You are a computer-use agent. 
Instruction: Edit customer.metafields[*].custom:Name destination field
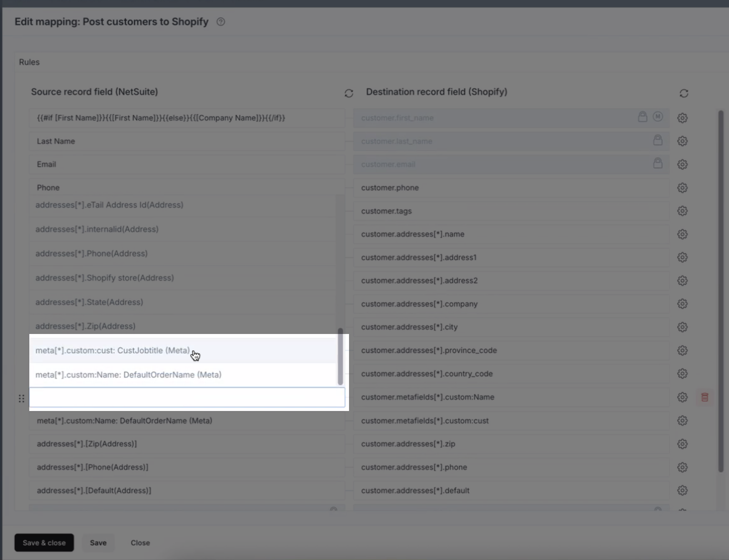511,397
